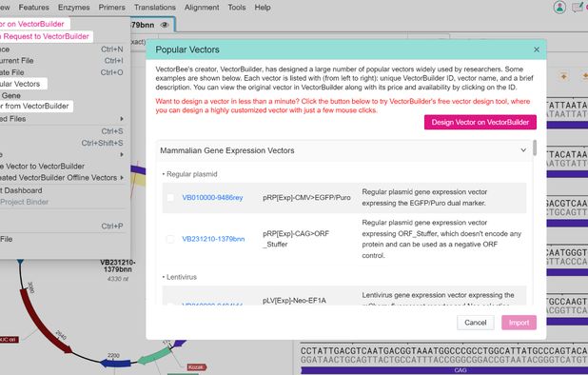The height and width of the screenshot is (375, 588).
Task: Collapse Mammalian Gene Expression Vectors section
Action: click(x=523, y=150)
